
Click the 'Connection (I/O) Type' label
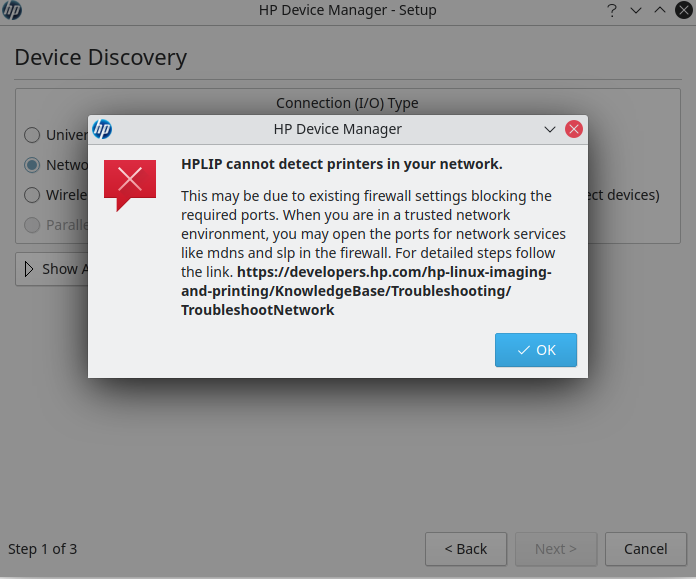[x=347, y=103]
